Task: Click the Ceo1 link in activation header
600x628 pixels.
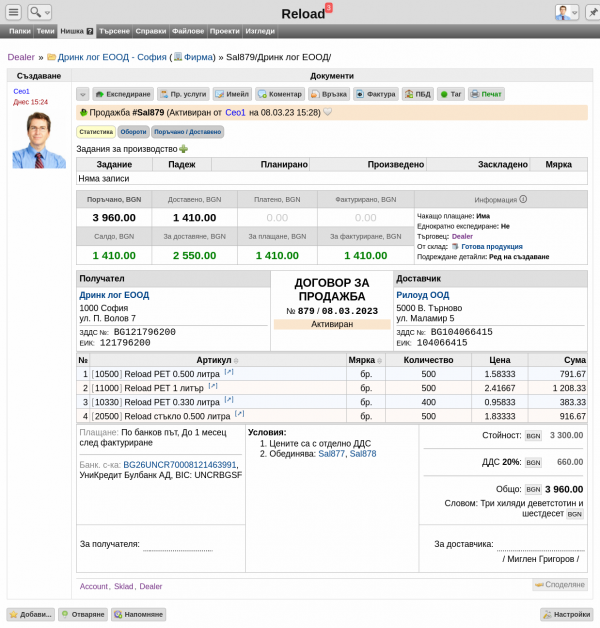Action: 235,113
